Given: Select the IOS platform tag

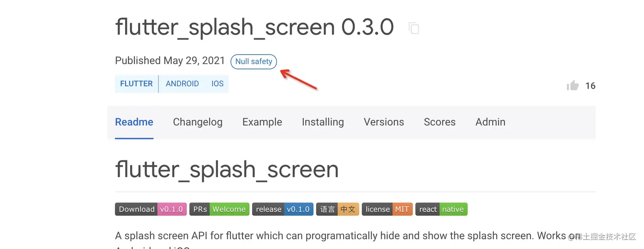Looking at the screenshot, I should click(217, 84).
